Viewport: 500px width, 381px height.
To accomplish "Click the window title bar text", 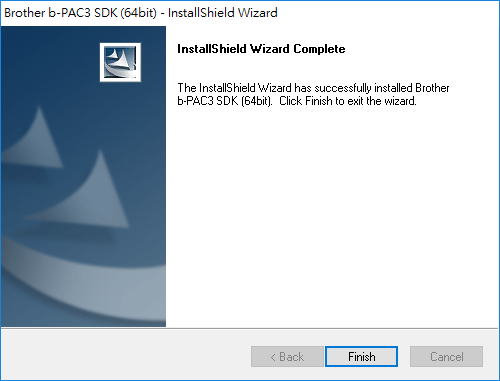I will coord(141,13).
